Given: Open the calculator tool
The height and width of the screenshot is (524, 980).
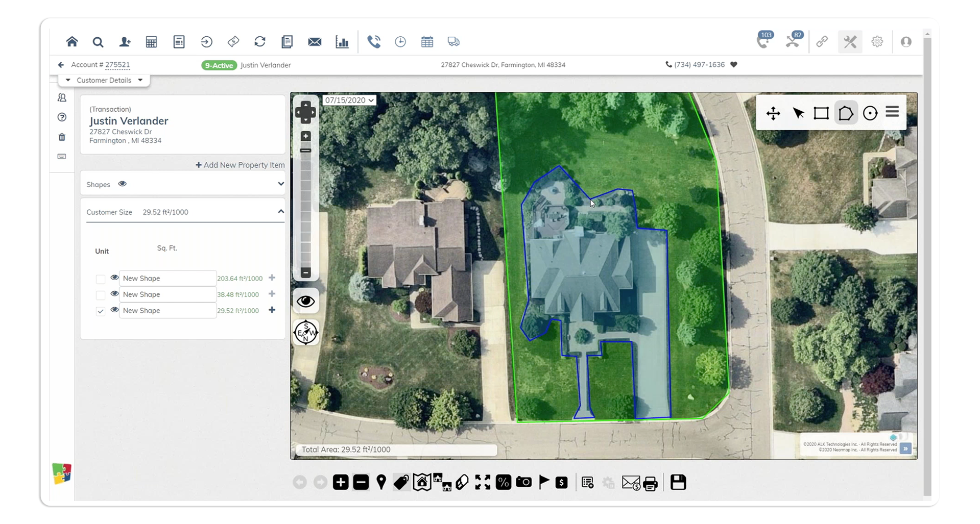Looking at the screenshot, I should click(x=151, y=42).
